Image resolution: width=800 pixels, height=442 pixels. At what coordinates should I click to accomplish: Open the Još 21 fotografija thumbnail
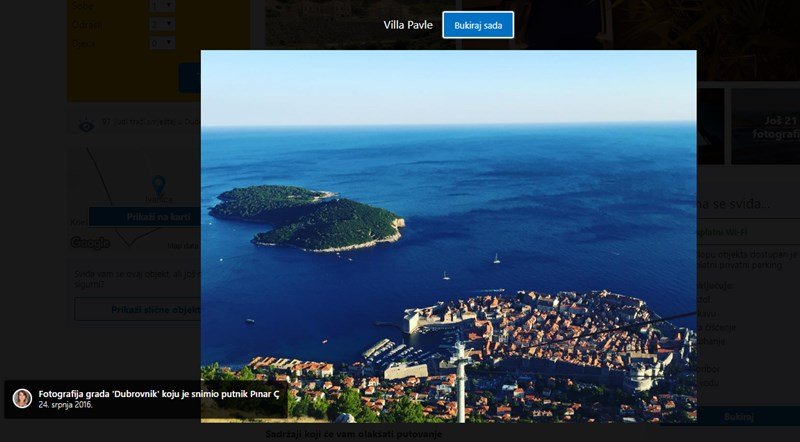(x=765, y=127)
